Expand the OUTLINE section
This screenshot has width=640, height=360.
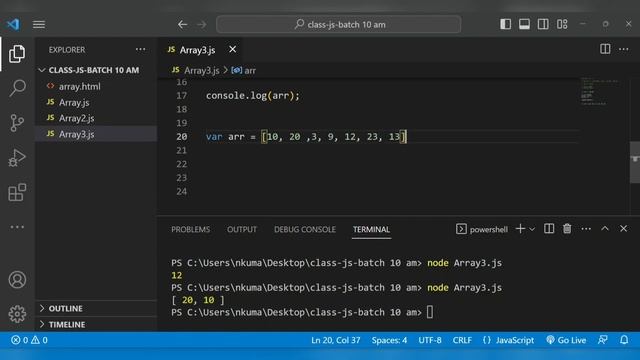96,309
